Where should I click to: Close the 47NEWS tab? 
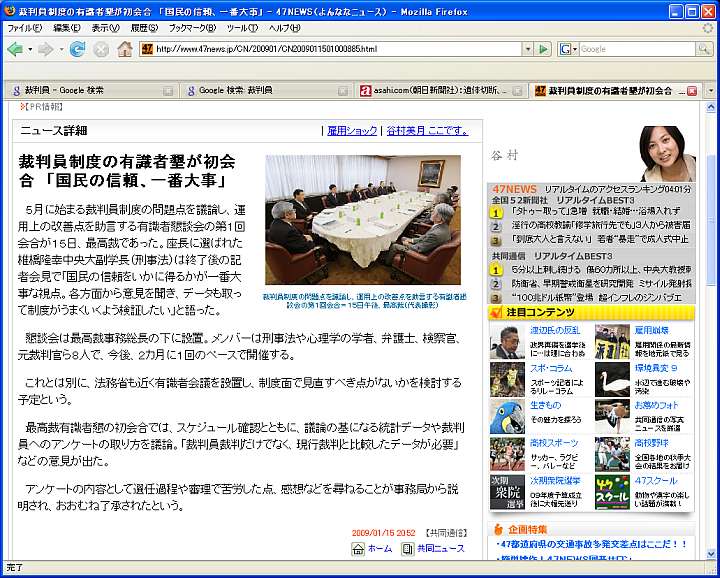point(691,90)
